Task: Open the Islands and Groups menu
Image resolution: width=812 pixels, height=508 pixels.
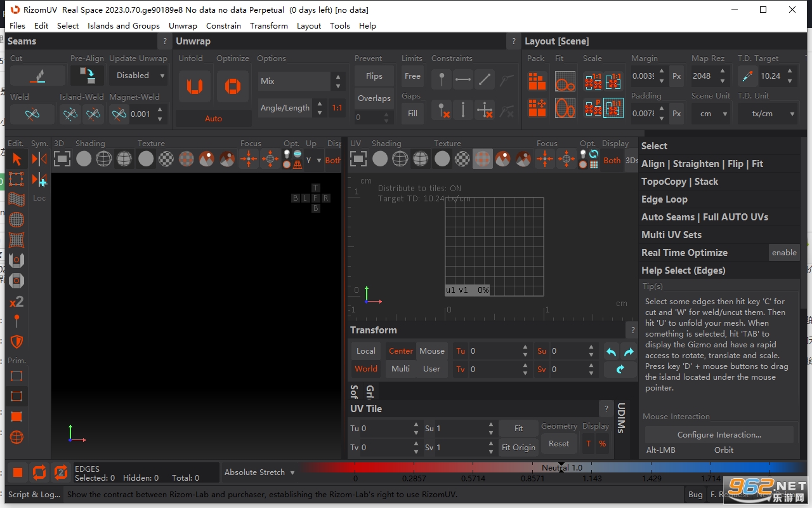Action: pyautogui.click(x=124, y=26)
